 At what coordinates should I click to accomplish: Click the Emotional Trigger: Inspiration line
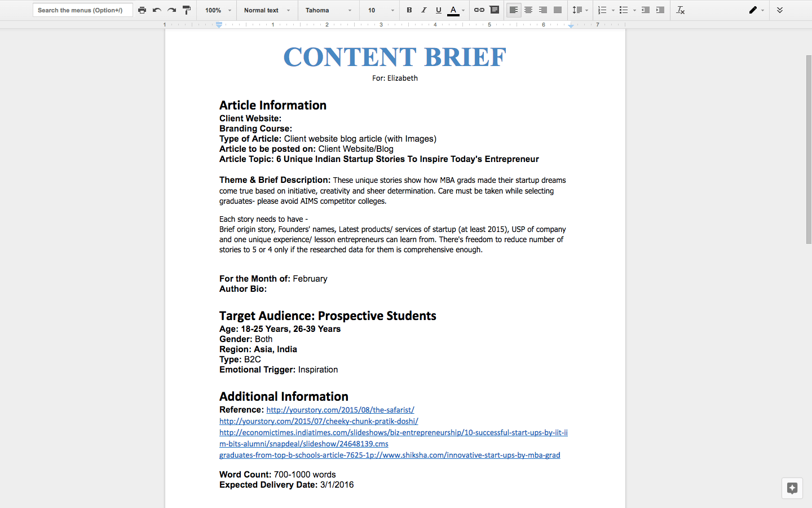[279, 370]
